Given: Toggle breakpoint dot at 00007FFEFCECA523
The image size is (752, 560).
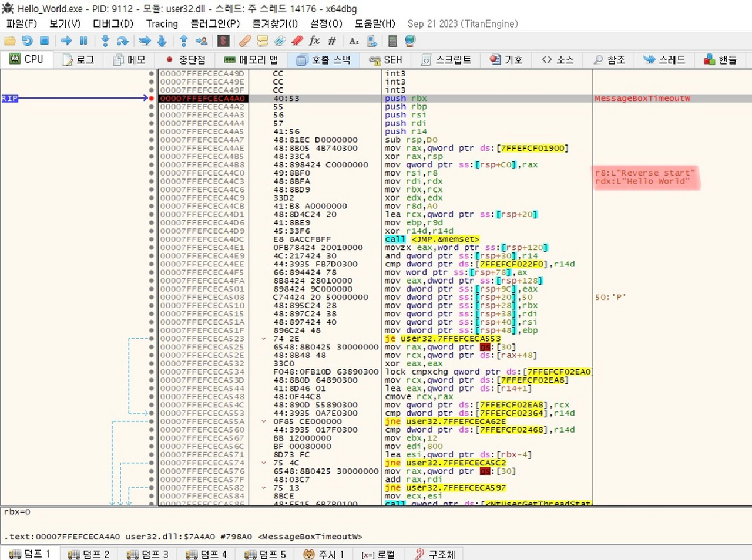Looking at the screenshot, I should 152,339.
